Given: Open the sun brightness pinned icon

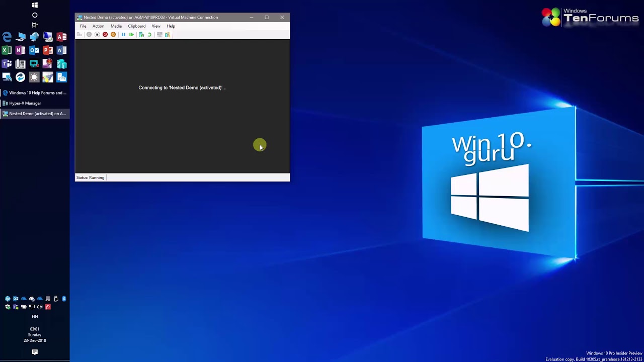Looking at the screenshot, I should click(x=34, y=77).
